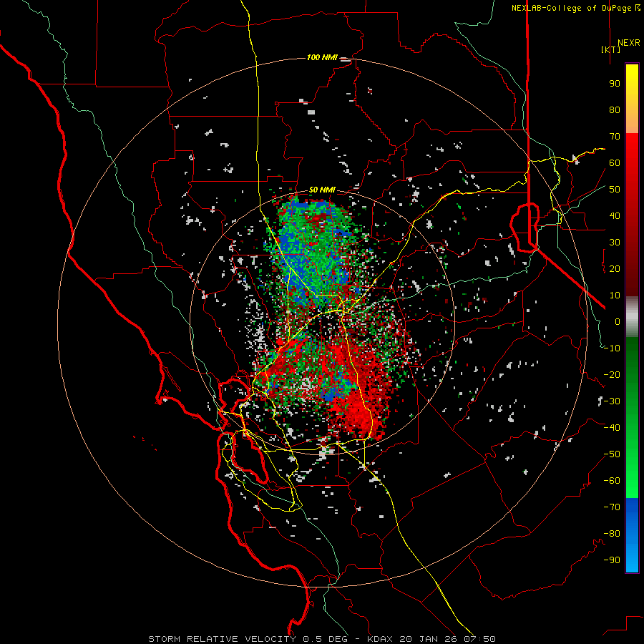Image resolution: width=644 pixels, height=644 pixels.
Task: Click the -60 knot scale label
Action: (612, 481)
